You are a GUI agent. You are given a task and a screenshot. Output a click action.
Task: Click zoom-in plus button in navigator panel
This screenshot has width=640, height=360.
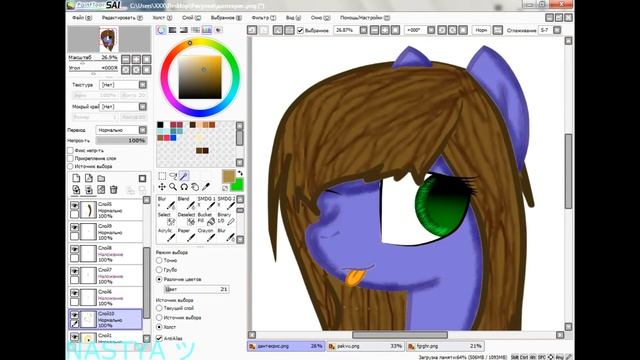136,59
